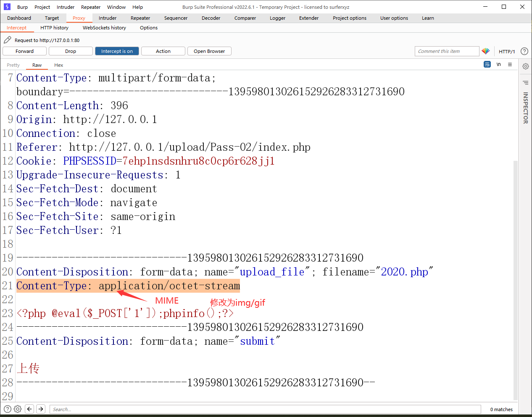Viewport: 532px width, 417px height.
Task: Switch to the Logger tab
Action: [x=277, y=18]
